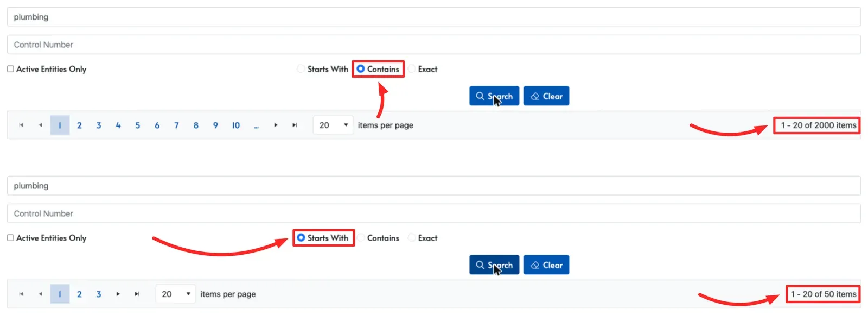Viewport: 868px width, 315px height.
Task: Focus the upper name field containing plumbing
Action: coord(434,17)
